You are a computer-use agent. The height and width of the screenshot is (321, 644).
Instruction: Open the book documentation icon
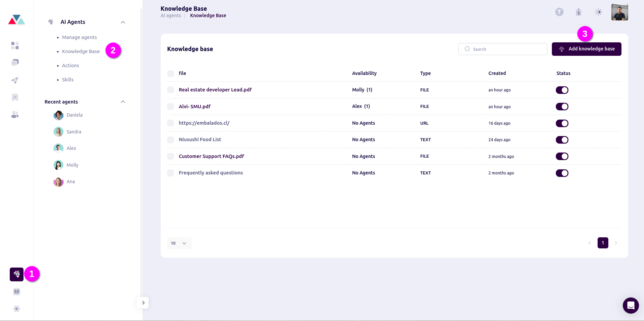(16, 292)
